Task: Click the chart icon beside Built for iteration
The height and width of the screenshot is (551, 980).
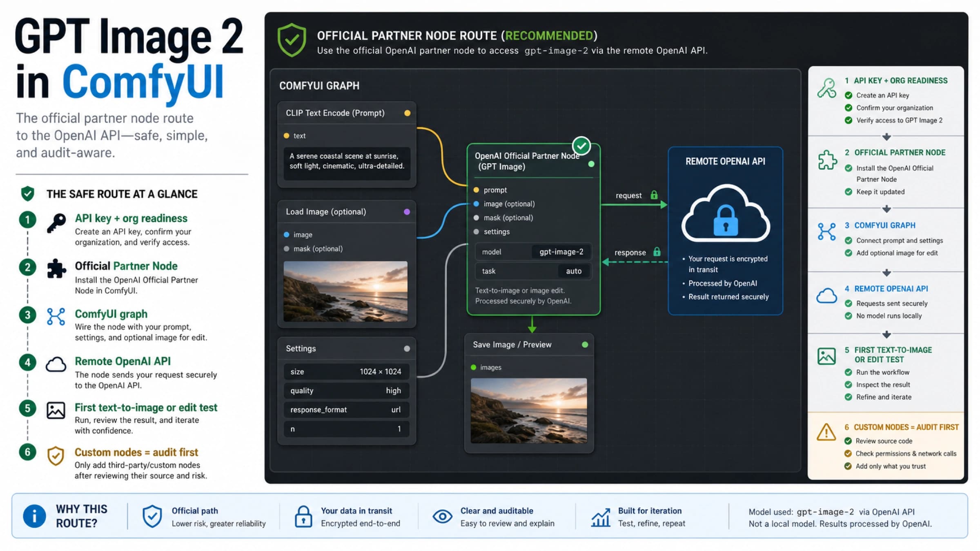Action: 601,517
